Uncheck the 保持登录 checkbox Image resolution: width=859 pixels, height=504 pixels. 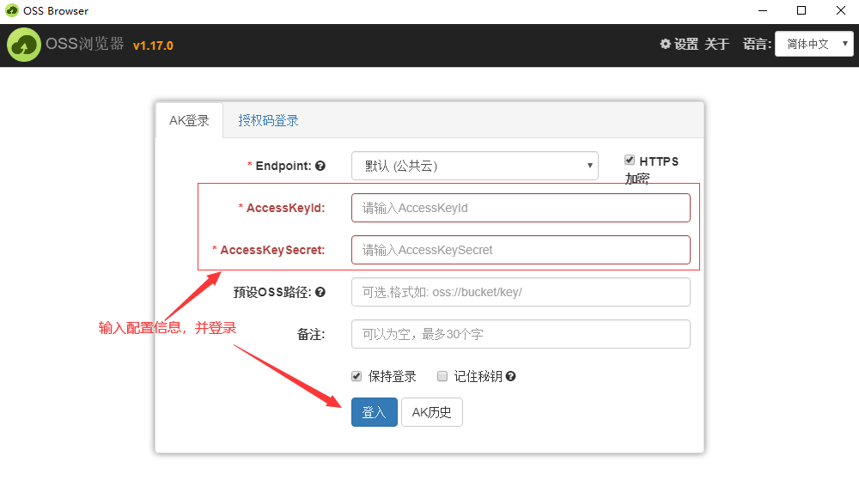pyautogui.click(x=356, y=376)
